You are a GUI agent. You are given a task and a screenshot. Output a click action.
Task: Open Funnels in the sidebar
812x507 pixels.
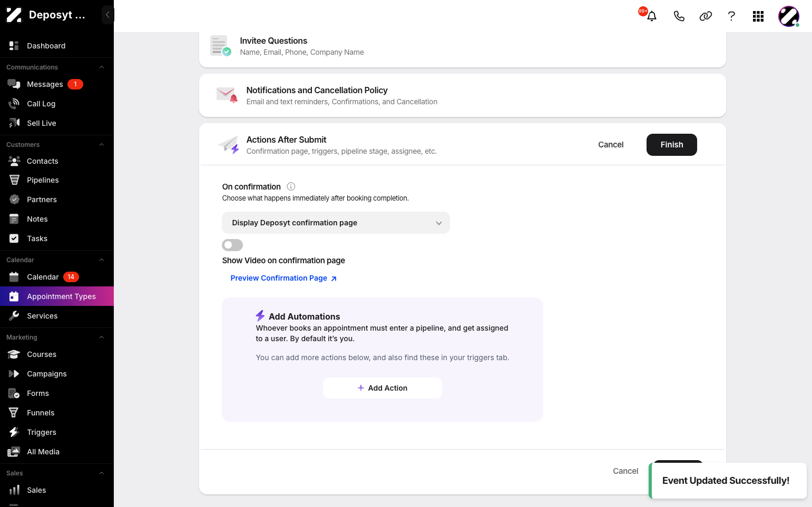pos(57,413)
